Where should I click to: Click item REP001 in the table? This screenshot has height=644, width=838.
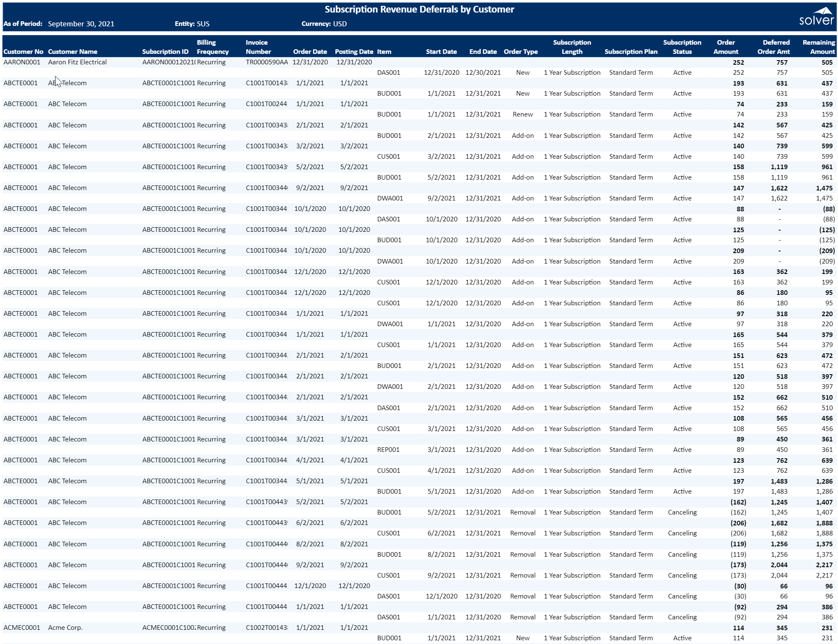click(x=388, y=450)
